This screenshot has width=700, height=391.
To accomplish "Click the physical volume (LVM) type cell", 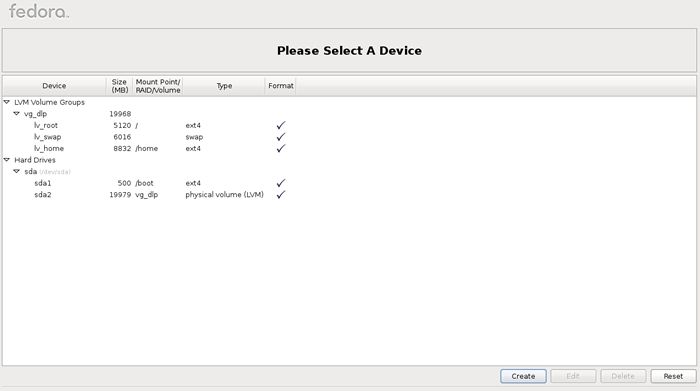I will click(x=225, y=195).
